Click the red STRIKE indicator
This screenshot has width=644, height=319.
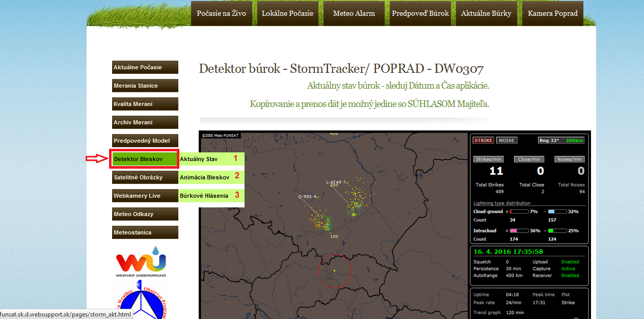483,140
